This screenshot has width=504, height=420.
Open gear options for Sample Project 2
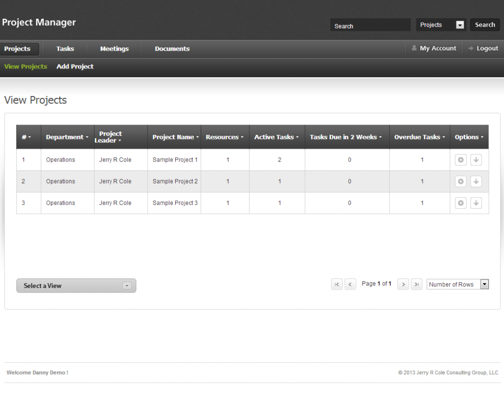460,182
